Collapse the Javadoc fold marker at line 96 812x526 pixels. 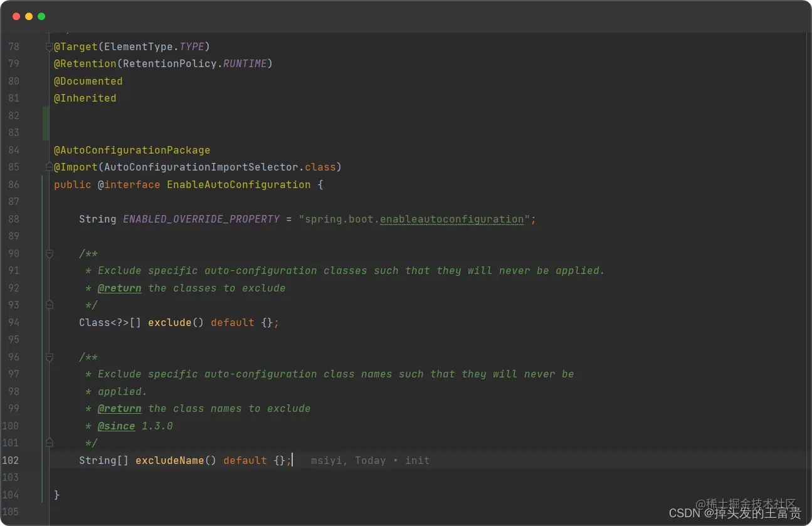point(49,357)
